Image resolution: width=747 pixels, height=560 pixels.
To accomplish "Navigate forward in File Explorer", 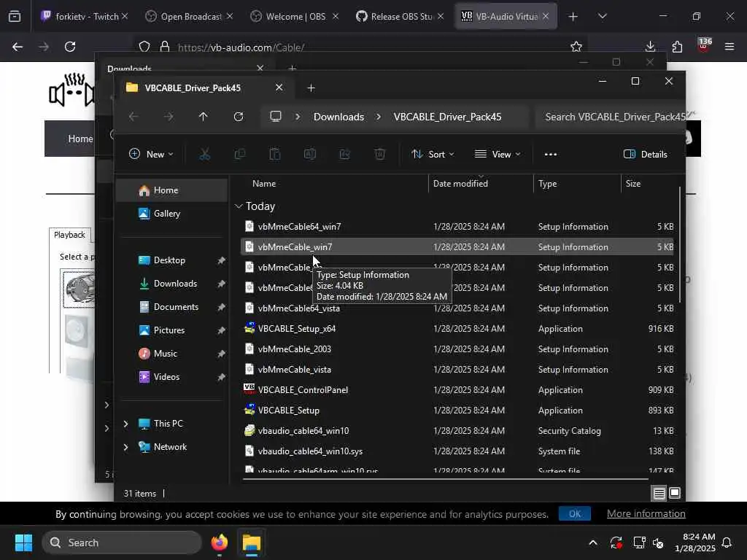I will coord(169,117).
